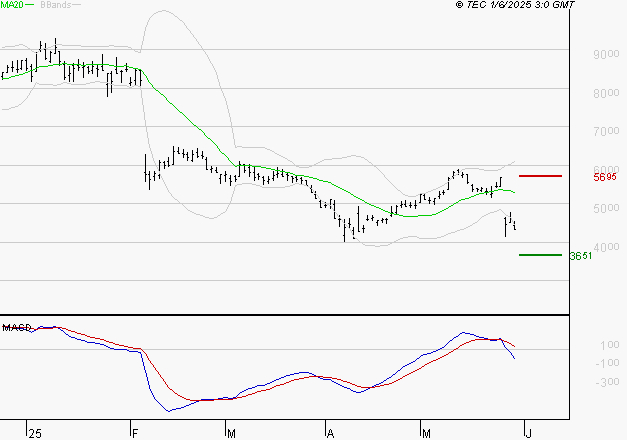
Task: Click the MACD -300 axis label
Action: pyautogui.click(x=607, y=382)
